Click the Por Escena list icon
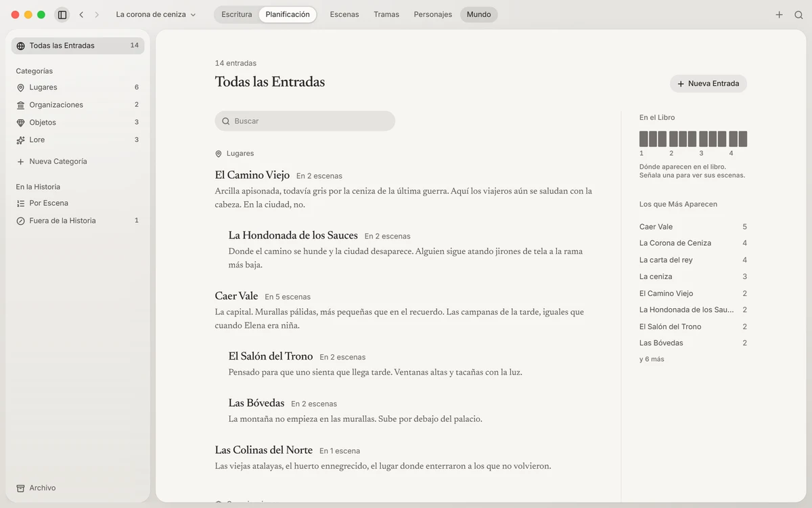Viewport: 812px width, 508px height. click(20, 203)
